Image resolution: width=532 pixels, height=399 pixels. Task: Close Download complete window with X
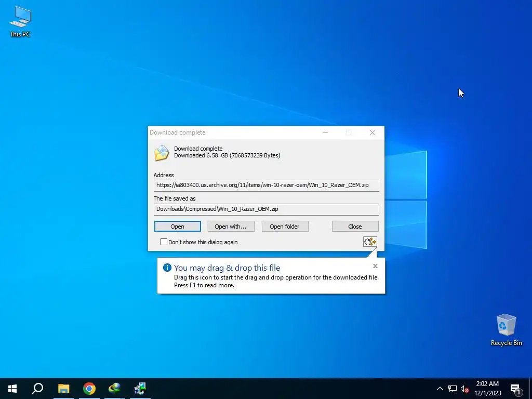[372, 132]
